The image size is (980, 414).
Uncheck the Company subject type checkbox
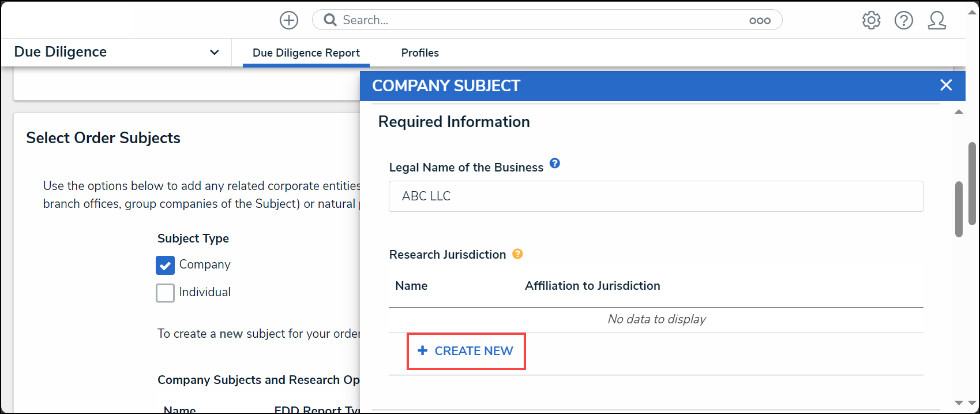click(165, 265)
